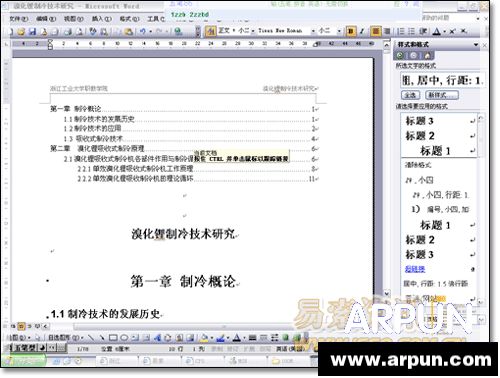Toggle distributed alignment button
This screenshot has height=378, width=500.
(x=387, y=31)
